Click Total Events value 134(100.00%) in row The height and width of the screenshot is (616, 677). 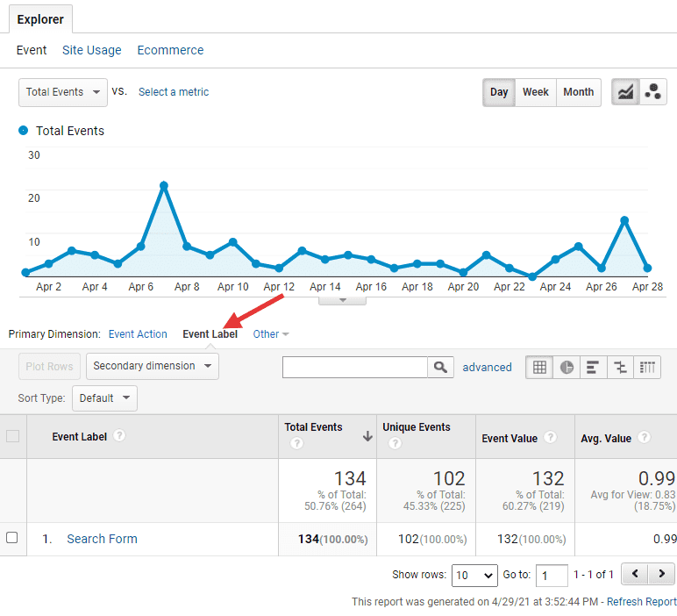pyautogui.click(x=332, y=539)
